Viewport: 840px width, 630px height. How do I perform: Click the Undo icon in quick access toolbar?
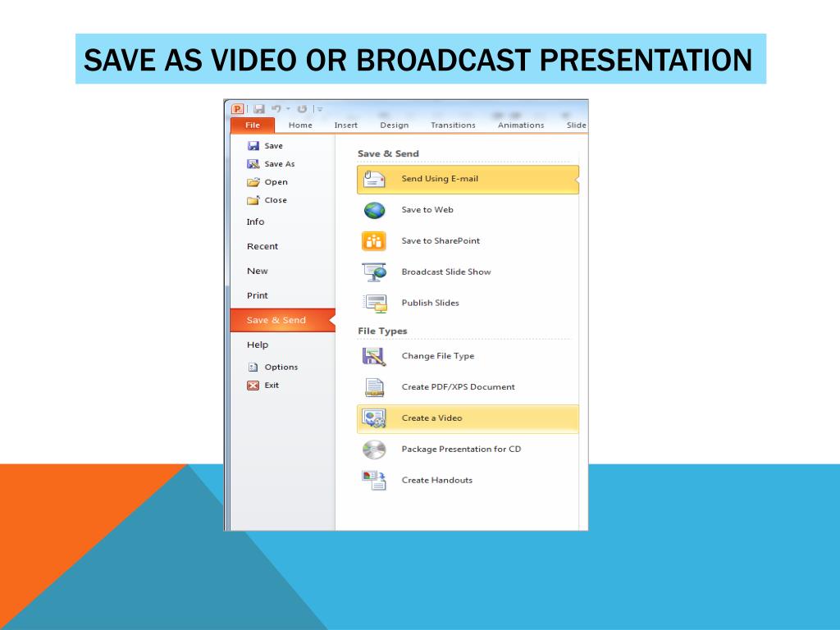[276, 109]
